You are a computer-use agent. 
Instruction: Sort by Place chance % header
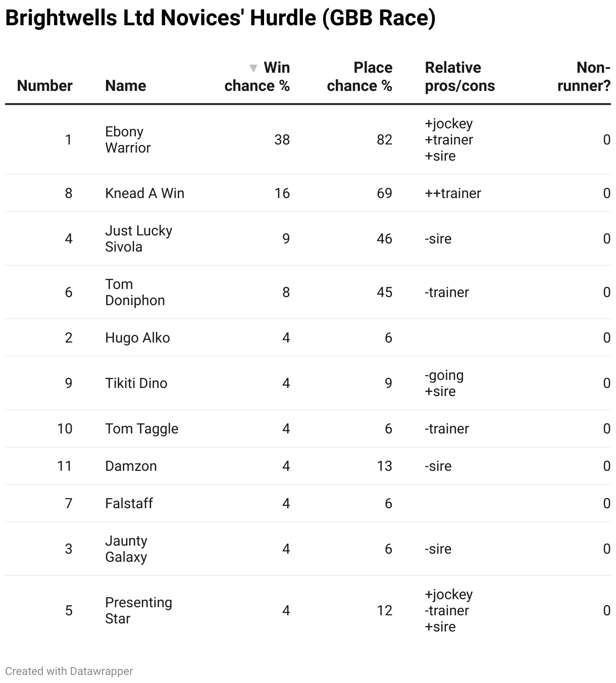(x=360, y=77)
